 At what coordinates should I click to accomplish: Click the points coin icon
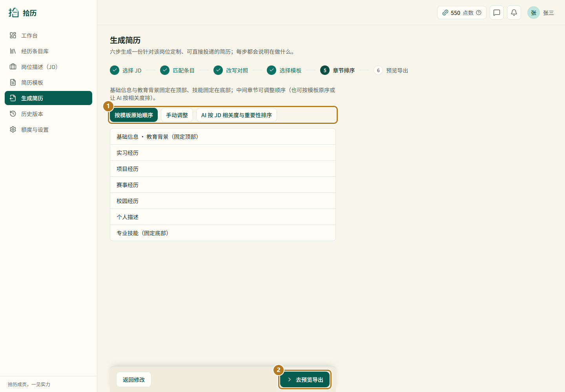[445, 13]
